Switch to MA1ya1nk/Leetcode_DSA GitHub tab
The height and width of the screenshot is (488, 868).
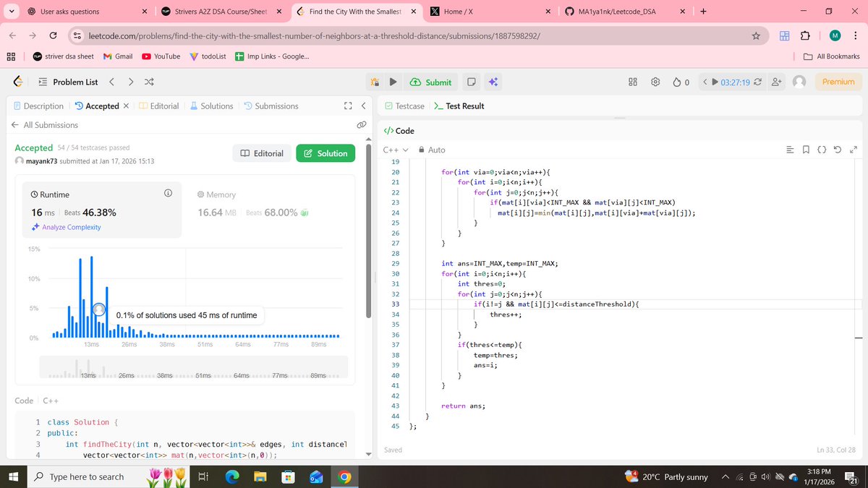(626, 12)
